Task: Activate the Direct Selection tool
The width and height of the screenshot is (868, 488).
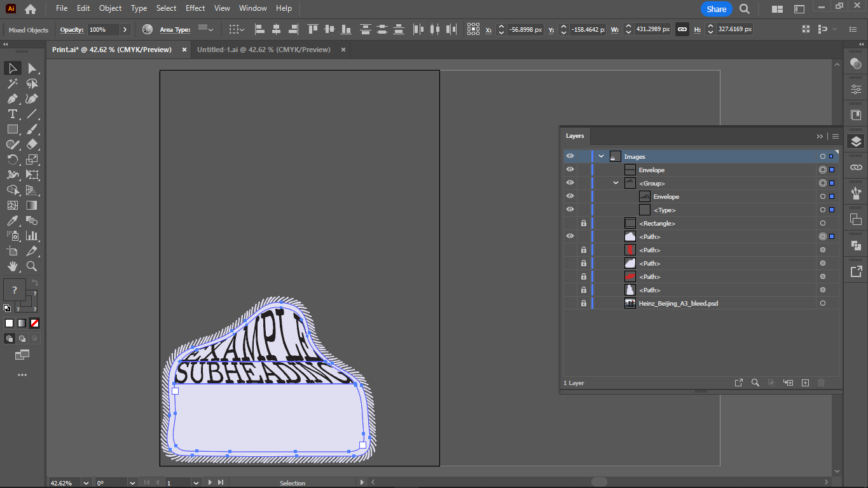Action: pos(32,69)
